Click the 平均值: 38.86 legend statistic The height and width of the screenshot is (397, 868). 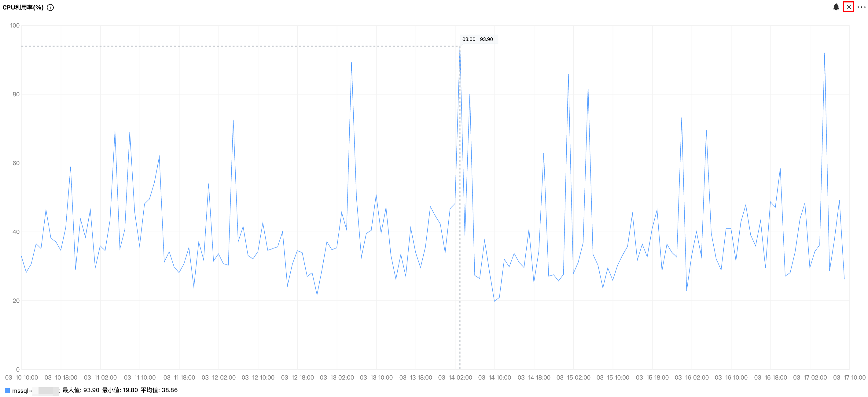[x=159, y=390]
